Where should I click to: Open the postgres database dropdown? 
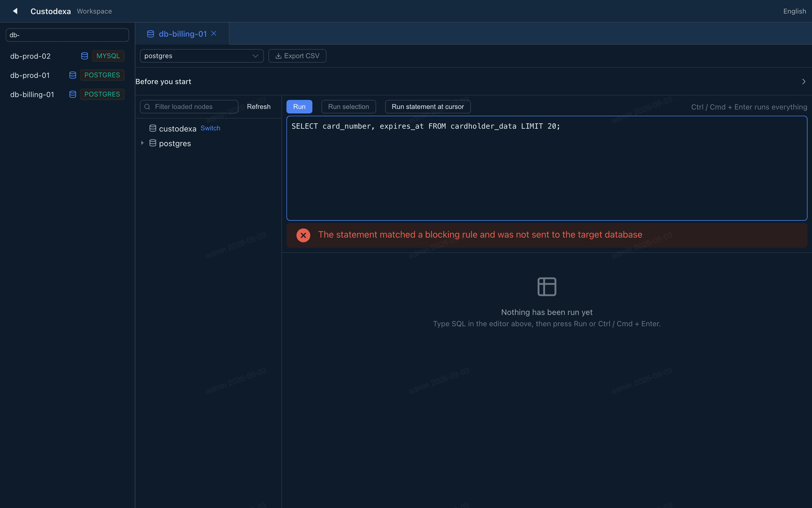click(202, 56)
